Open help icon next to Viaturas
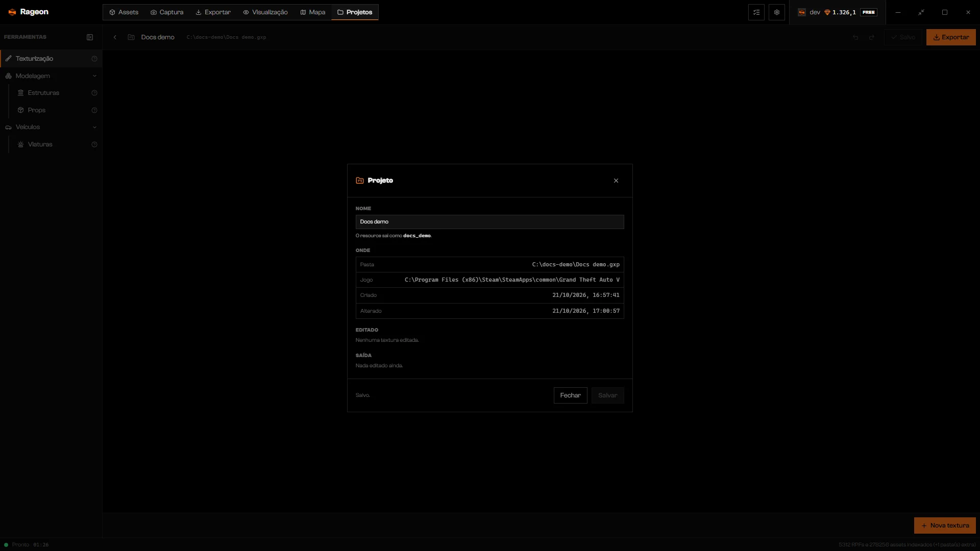The width and height of the screenshot is (980, 551). coord(94,144)
